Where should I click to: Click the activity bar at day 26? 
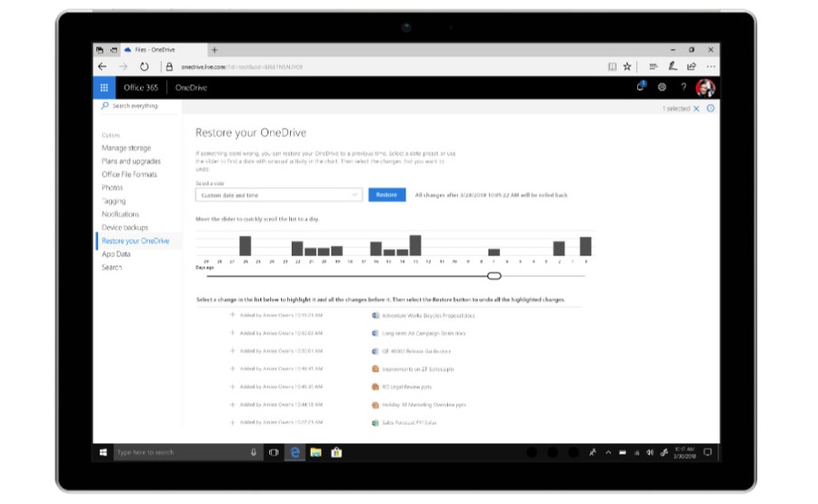click(245, 246)
